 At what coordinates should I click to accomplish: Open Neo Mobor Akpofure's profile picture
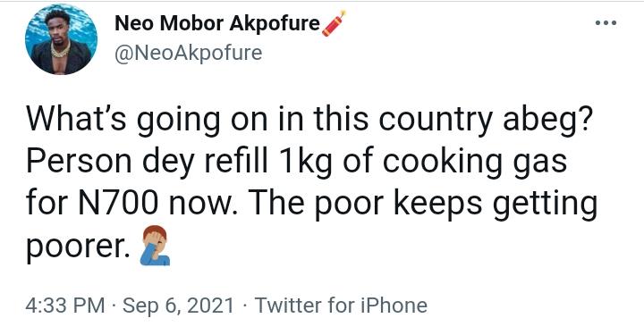coord(61,39)
